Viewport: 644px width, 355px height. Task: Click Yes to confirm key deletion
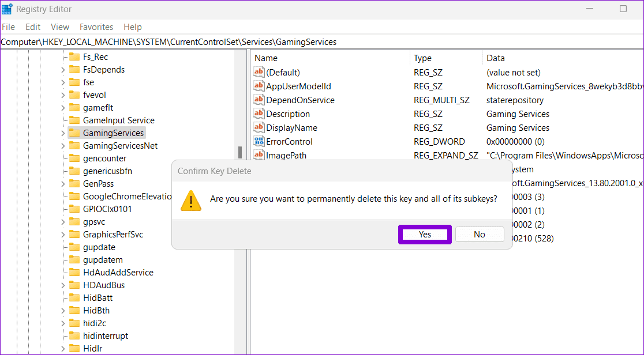[425, 234]
